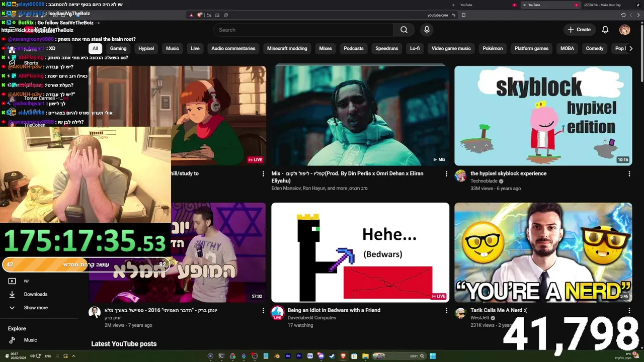Screen dimensions: 644x362
Task: Start voice search with microphone icon
Action: pyautogui.click(x=427, y=30)
